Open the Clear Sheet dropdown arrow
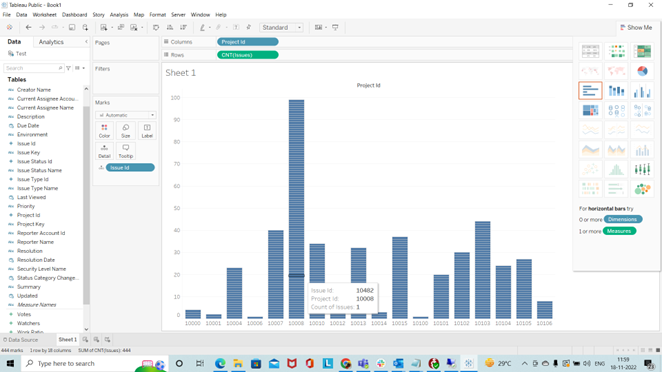The image size is (662, 372). [142, 28]
